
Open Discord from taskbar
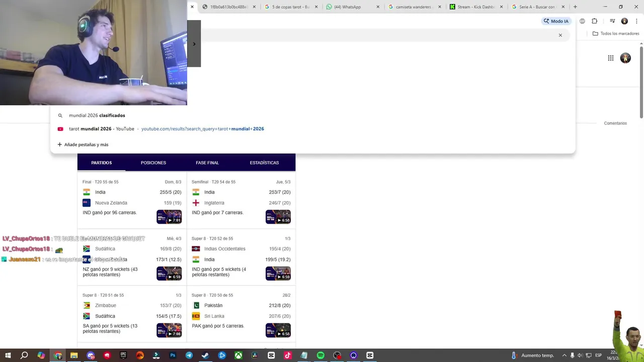(91, 355)
